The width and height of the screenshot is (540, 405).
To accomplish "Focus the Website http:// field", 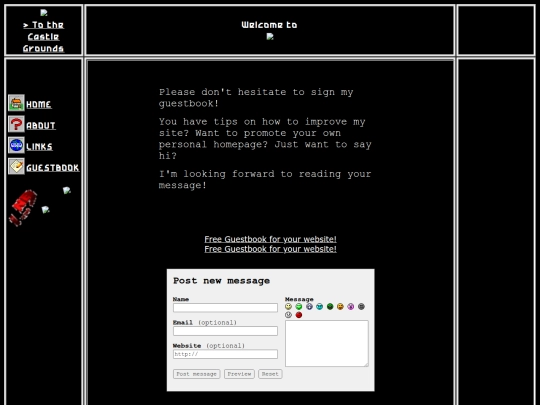I will tap(225, 354).
